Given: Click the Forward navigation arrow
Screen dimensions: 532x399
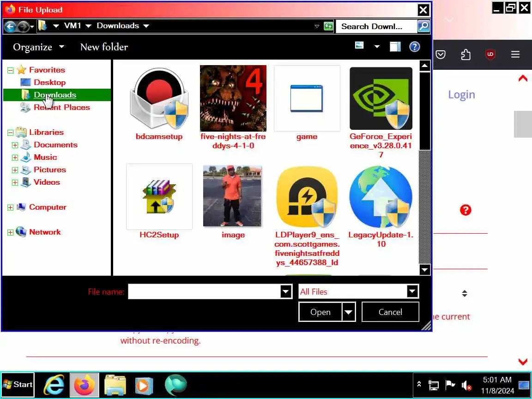Looking at the screenshot, I should [x=23, y=26].
